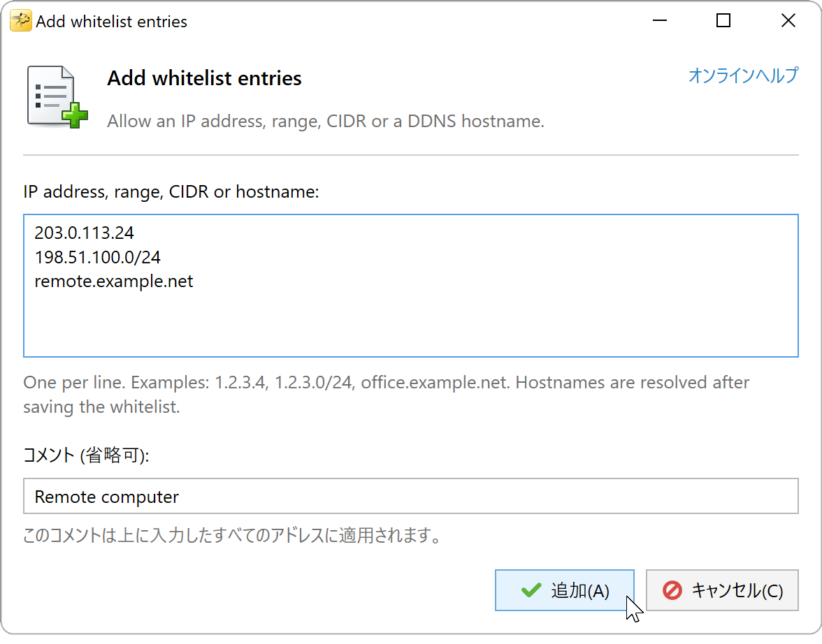Image resolution: width=822 pixels, height=644 pixels.
Task: Click the green checkmark on the 追加 button
Action: [531, 590]
